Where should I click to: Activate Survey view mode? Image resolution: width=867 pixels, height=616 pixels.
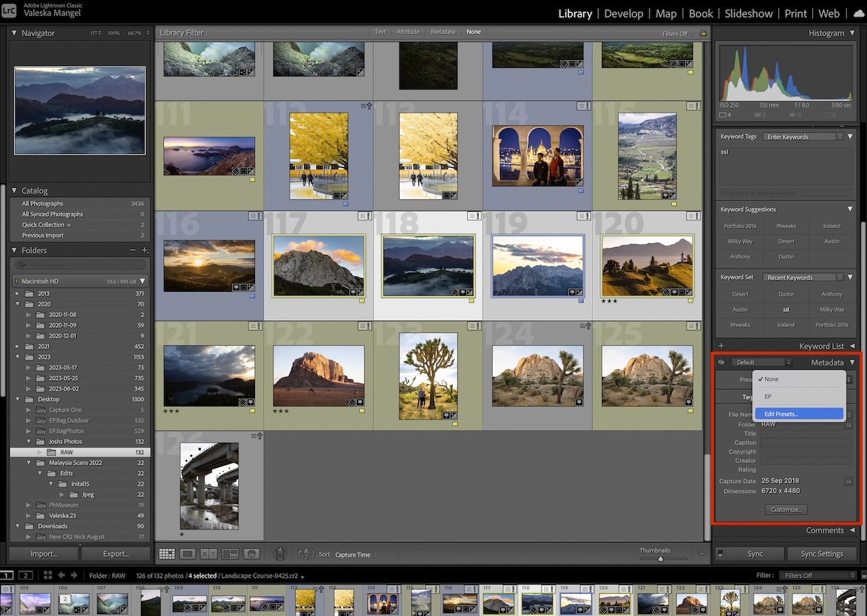tap(230, 554)
